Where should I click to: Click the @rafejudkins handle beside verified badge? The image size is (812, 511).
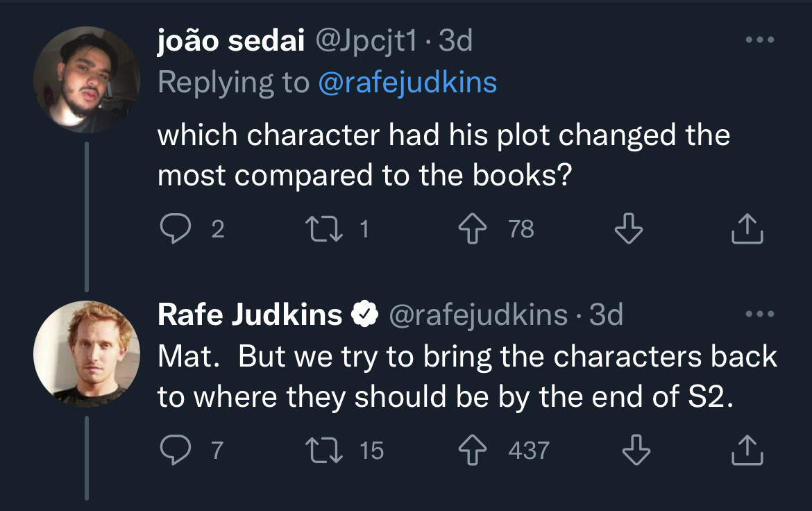click(x=479, y=315)
